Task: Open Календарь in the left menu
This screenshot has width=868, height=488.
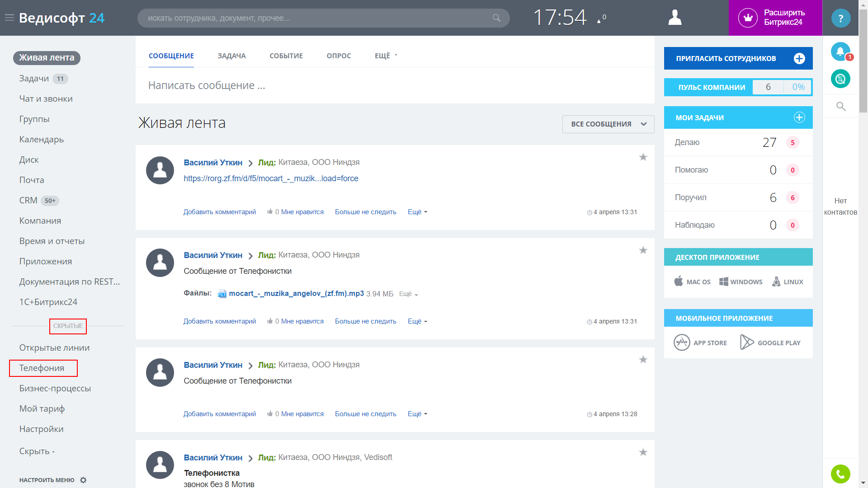Action: pos(41,139)
